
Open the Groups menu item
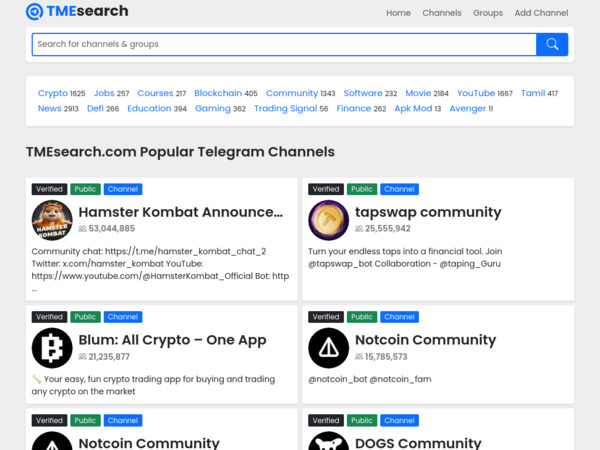pos(488,13)
